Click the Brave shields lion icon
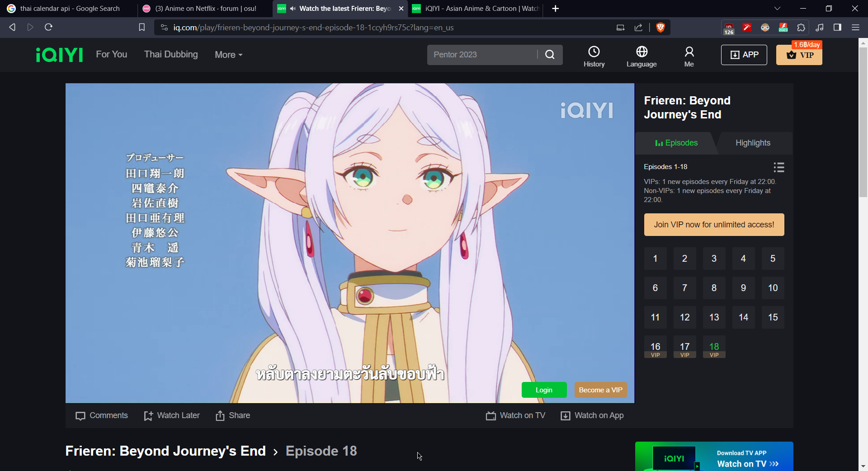Viewport: 868px width, 471px height. [660, 28]
